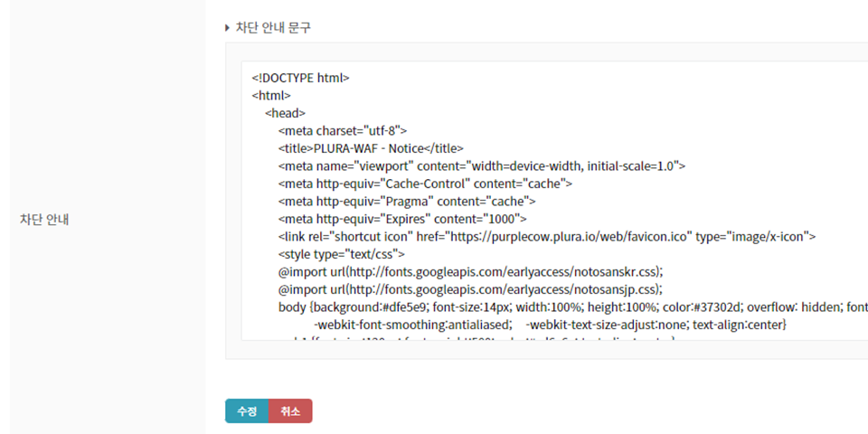Click the notosansjp.css import line
Viewport: 868px width, 434px height.
(470, 289)
